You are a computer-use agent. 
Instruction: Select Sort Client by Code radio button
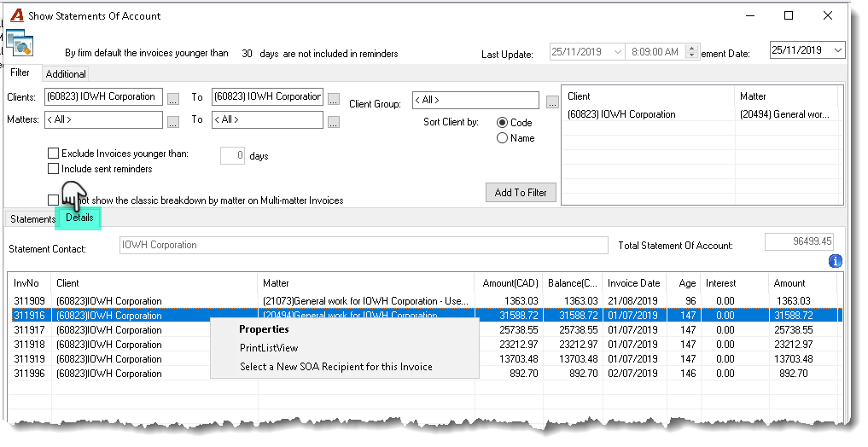[x=502, y=122]
